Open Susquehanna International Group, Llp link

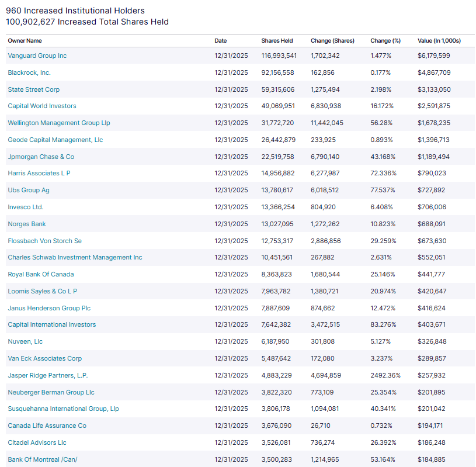click(x=64, y=409)
